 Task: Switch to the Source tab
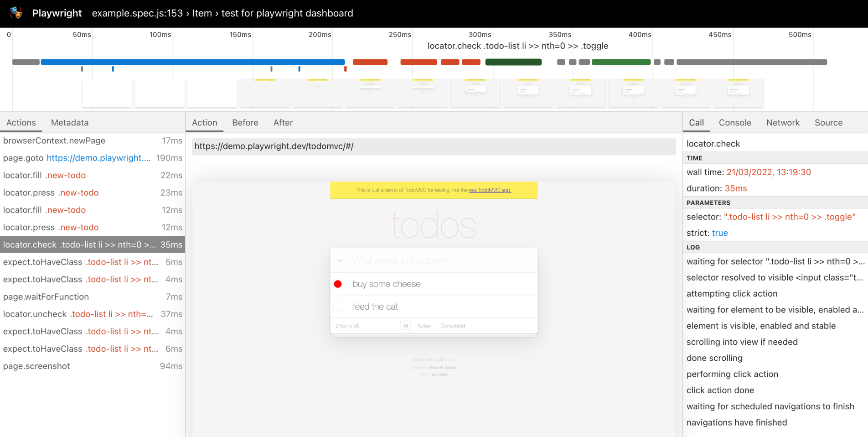[828, 122]
